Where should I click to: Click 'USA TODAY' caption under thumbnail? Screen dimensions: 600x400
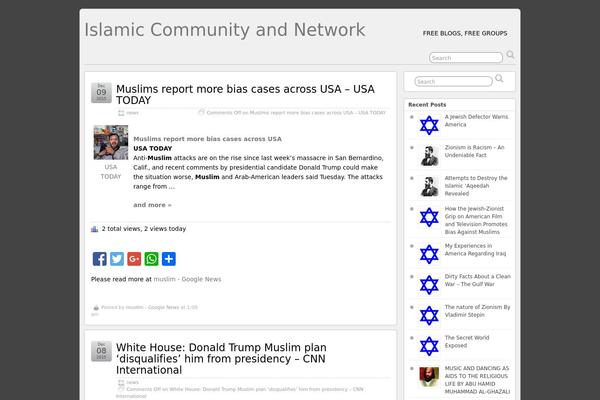pyautogui.click(x=111, y=172)
